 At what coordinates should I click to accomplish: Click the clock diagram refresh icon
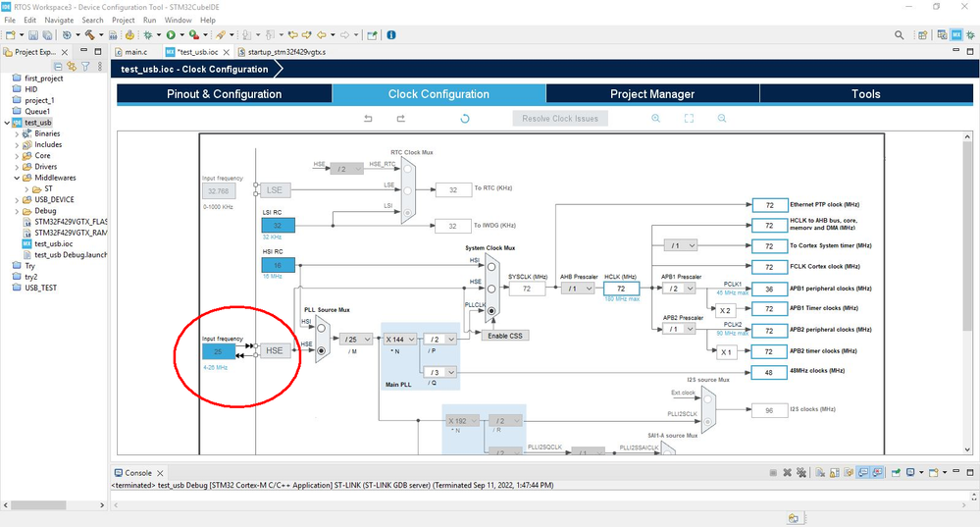click(465, 118)
